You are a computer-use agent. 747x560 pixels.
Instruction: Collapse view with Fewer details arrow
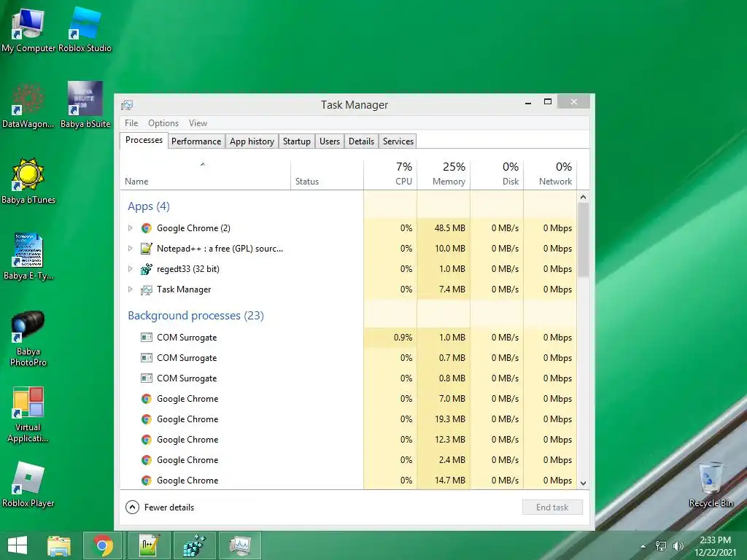pos(133,507)
